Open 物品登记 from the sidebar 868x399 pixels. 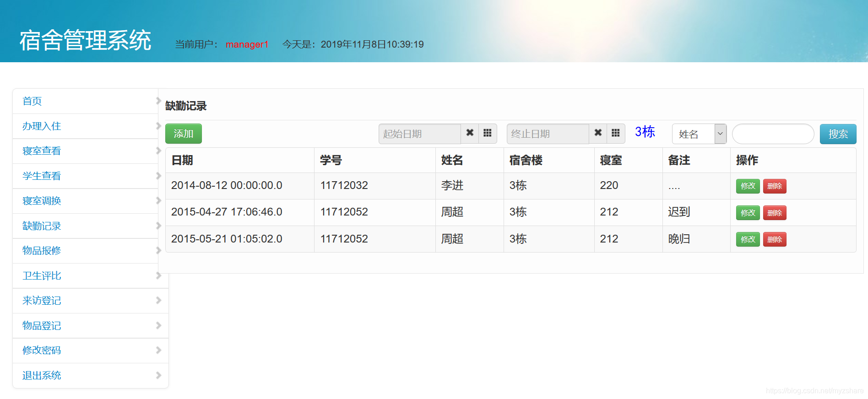click(x=42, y=325)
